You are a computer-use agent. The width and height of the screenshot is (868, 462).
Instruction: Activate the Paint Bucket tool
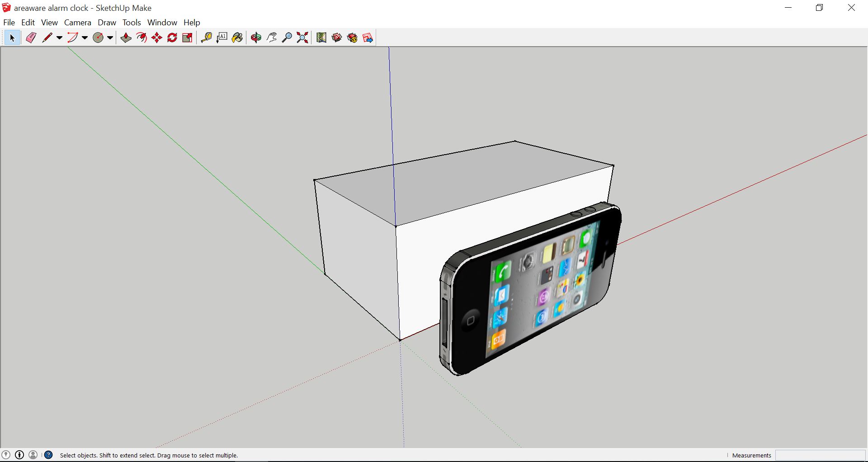(237, 38)
